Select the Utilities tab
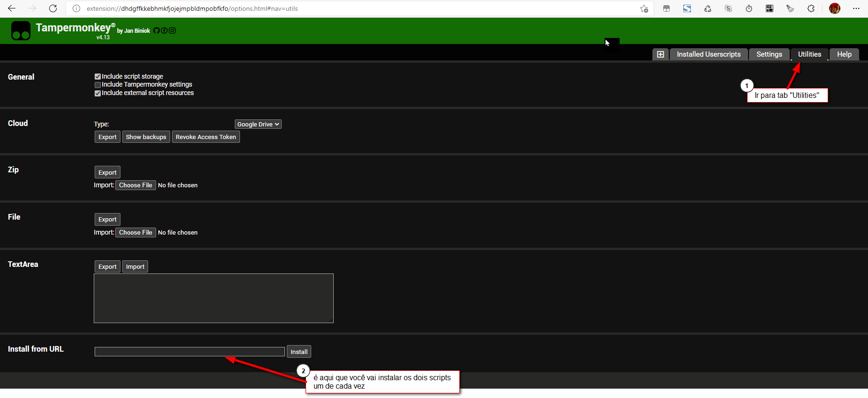The width and height of the screenshot is (868, 398). click(x=809, y=54)
